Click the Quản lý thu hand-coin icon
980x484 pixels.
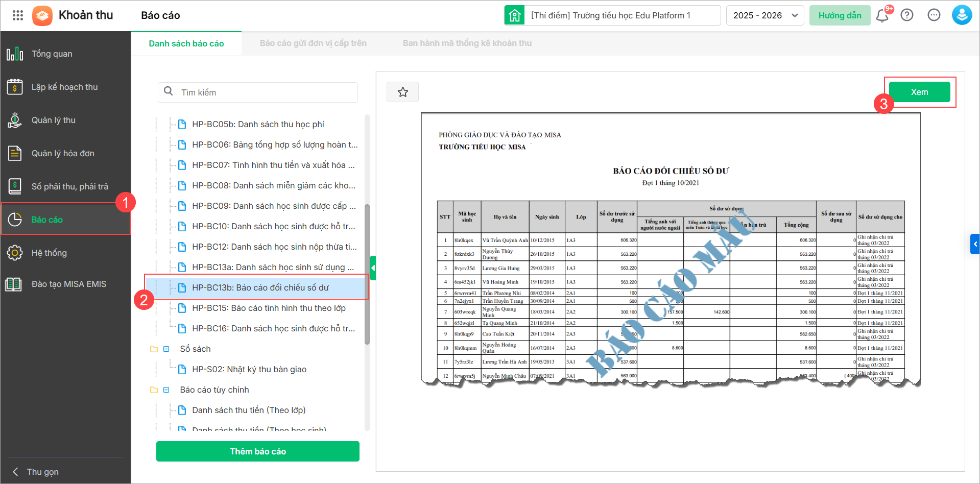(15, 120)
